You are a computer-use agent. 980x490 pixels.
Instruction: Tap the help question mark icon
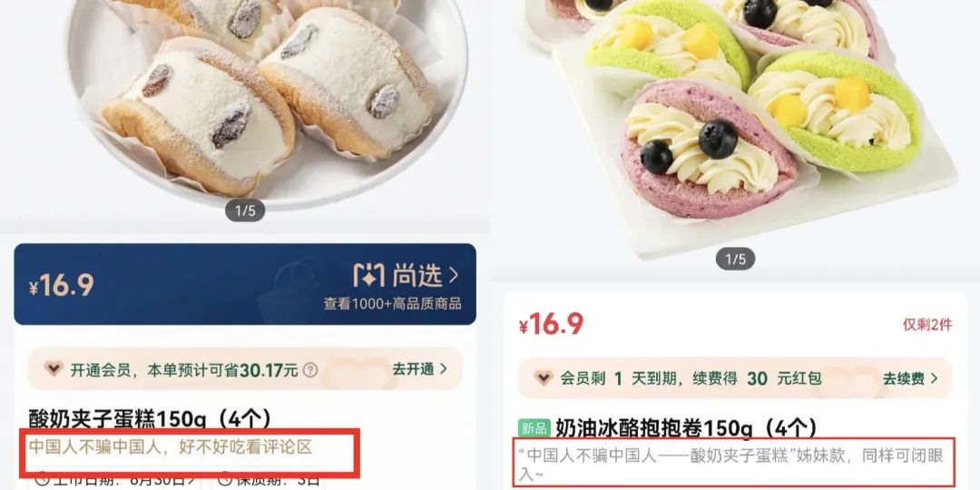[310, 370]
